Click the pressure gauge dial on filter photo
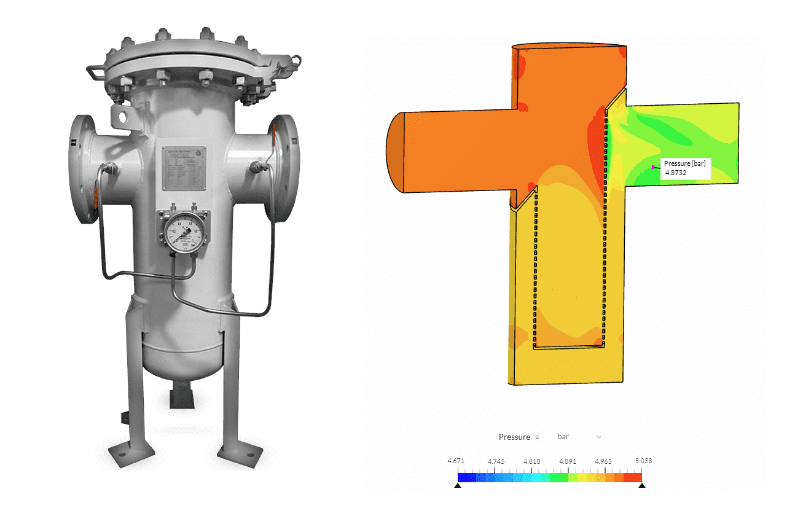 coord(183,234)
